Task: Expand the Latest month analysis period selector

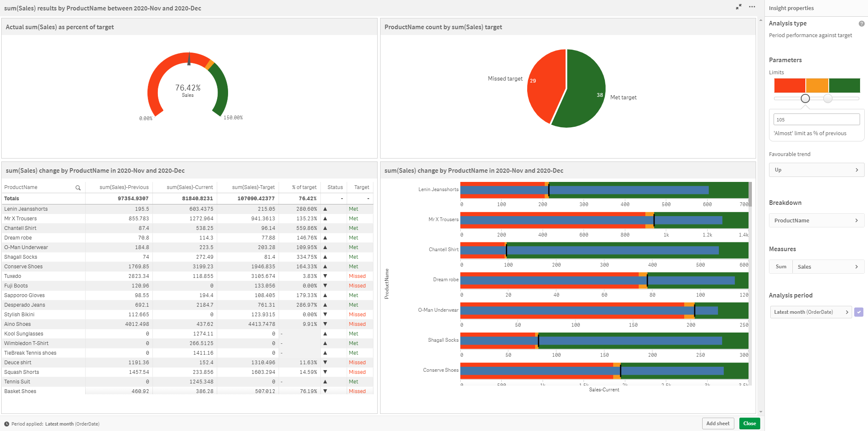Action: pyautogui.click(x=810, y=312)
